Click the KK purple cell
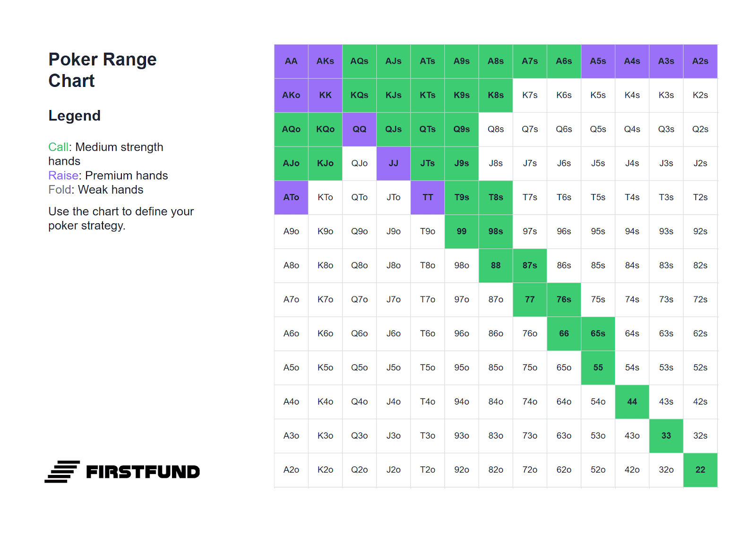Image resolution: width=756 pixels, height=533 pixels. pyautogui.click(x=325, y=95)
